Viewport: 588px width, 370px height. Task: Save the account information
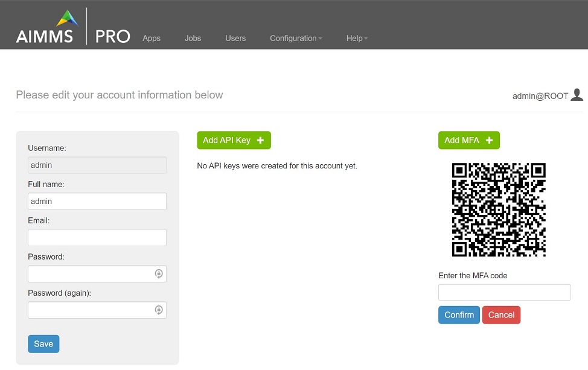(43, 344)
